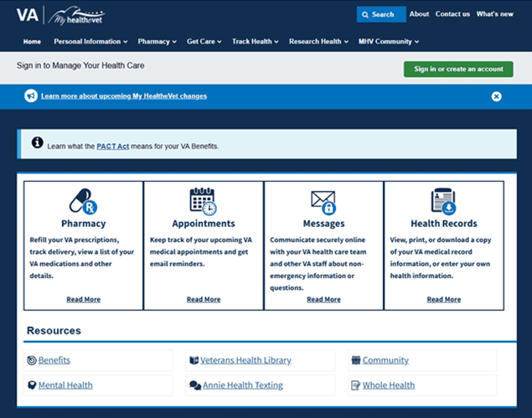Click Sign in or create an account
The image size is (532, 418).
coord(458,70)
